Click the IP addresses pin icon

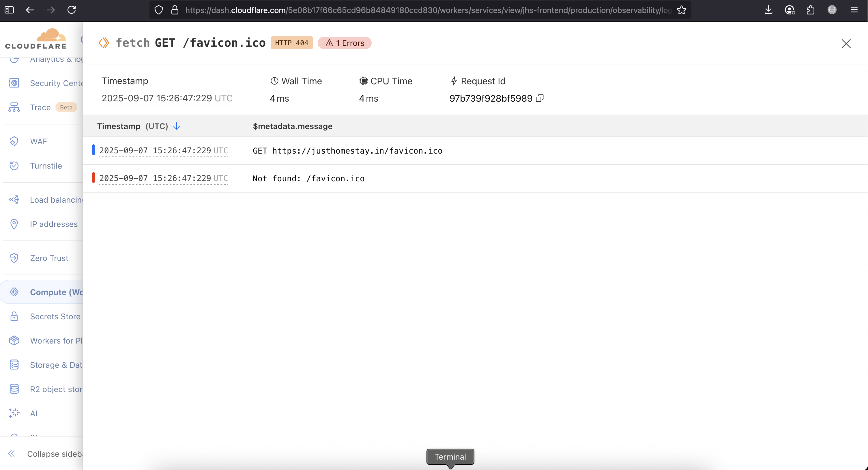click(x=14, y=224)
